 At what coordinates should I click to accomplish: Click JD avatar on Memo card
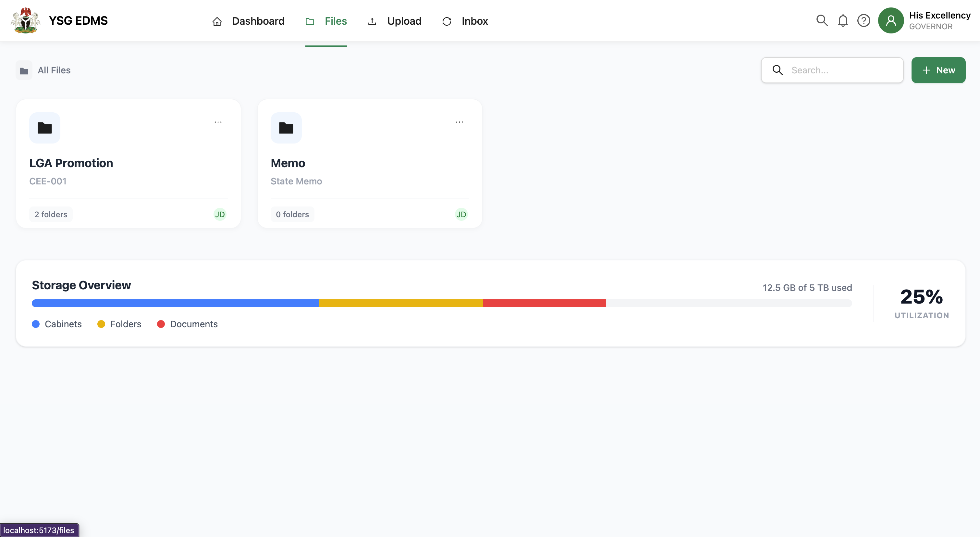[461, 214]
